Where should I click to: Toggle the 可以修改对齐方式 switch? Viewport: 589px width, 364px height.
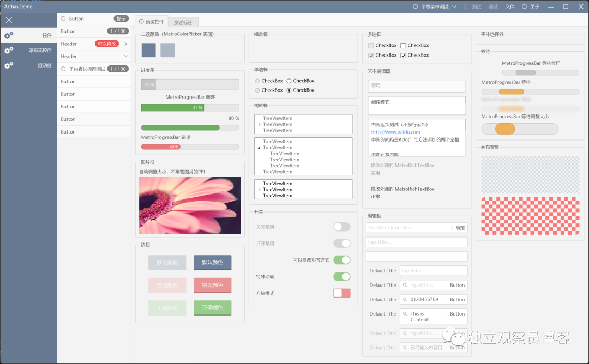(x=342, y=260)
